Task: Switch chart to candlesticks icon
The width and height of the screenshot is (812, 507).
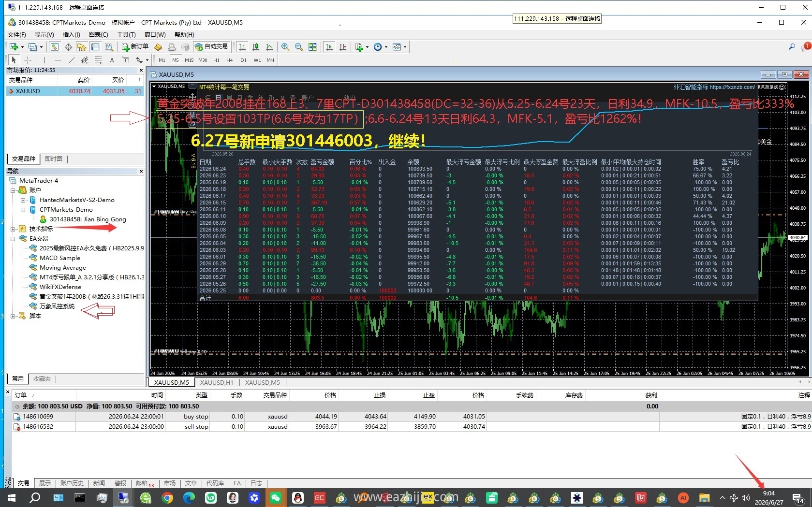Action: [x=256, y=47]
